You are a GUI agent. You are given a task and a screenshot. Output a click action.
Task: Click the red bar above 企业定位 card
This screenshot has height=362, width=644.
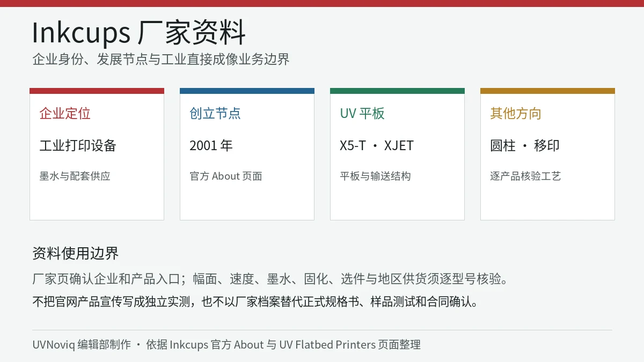97,91
